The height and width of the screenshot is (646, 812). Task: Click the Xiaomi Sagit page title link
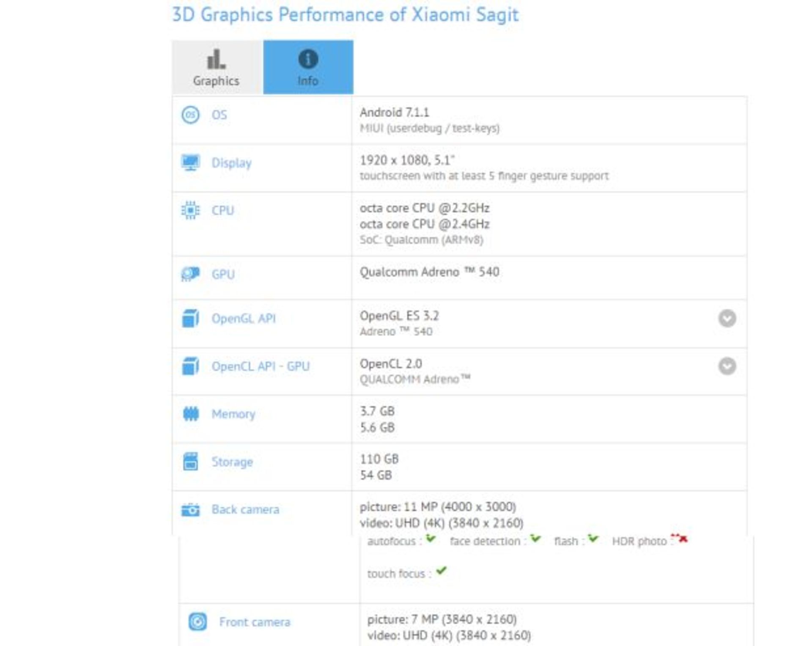click(345, 14)
